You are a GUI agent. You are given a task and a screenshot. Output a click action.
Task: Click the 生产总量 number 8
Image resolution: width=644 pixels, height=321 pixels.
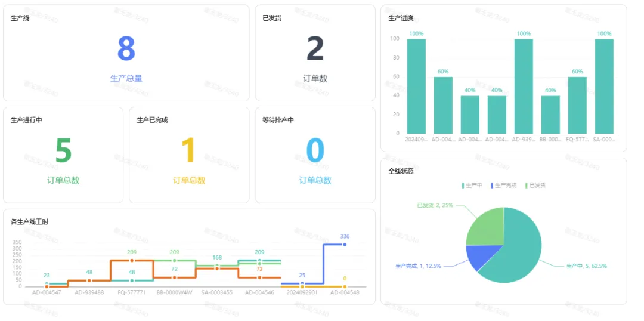pos(126,49)
